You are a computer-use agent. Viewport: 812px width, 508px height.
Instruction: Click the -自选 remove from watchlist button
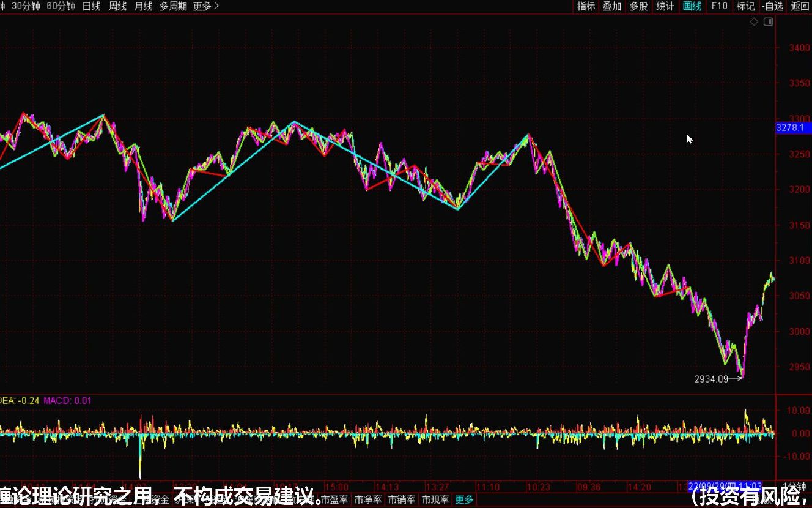[x=773, y=6]
